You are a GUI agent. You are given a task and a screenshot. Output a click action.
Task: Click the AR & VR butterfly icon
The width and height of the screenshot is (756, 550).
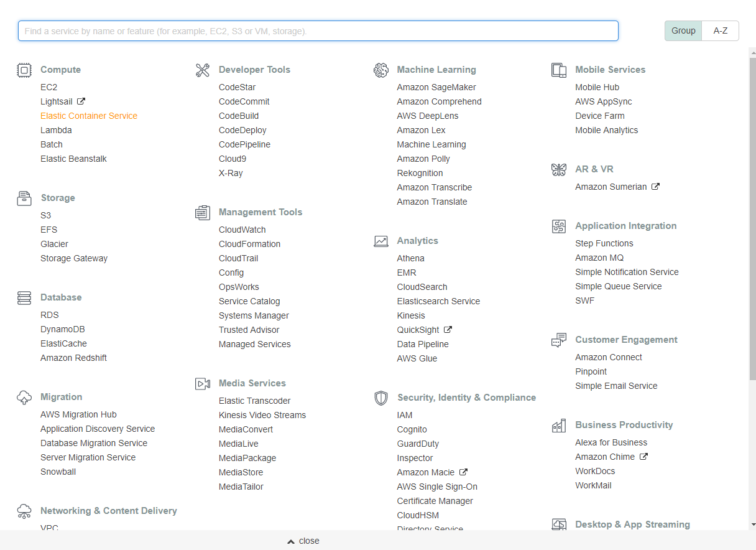pos(559,169)
